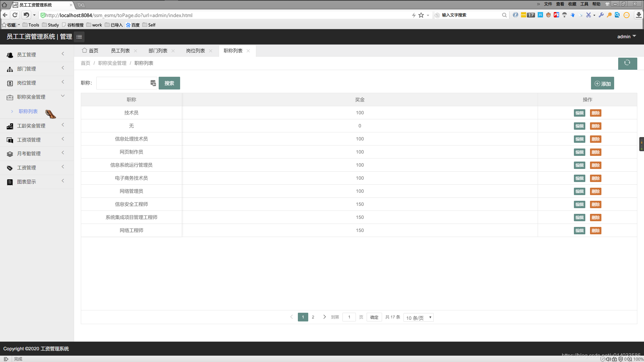Close the 职称列表 tab

[x=248, y=51]
